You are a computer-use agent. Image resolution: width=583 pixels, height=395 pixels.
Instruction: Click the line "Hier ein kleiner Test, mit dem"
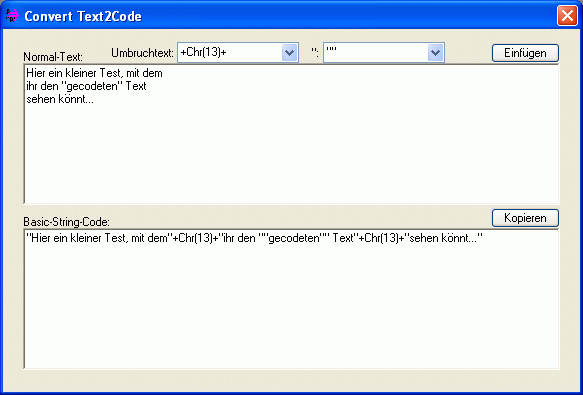point(94,73)
